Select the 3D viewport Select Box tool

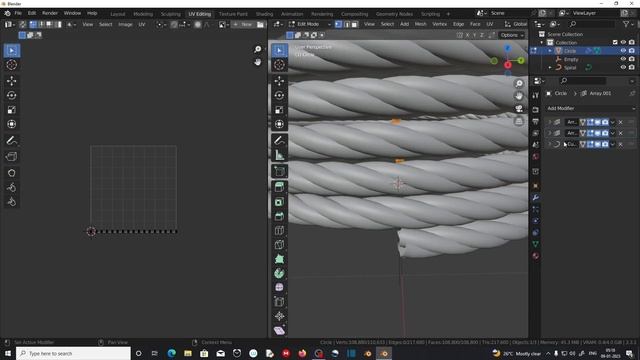click(x=279, y=51)
